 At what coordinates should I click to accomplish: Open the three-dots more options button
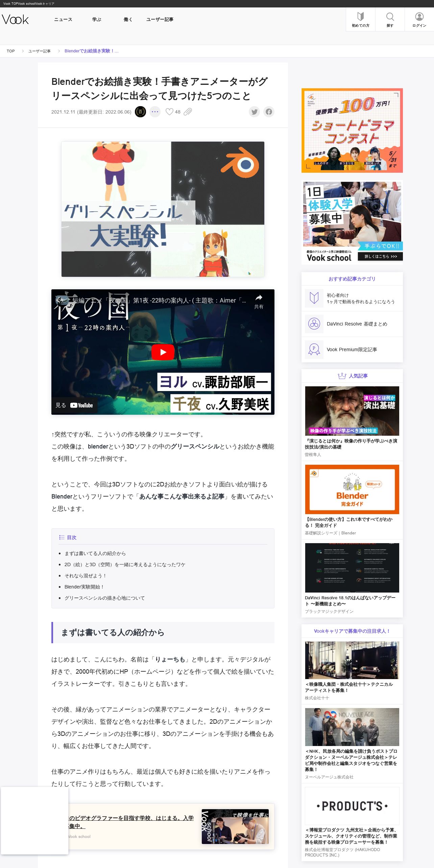click(x=155, y=112)
